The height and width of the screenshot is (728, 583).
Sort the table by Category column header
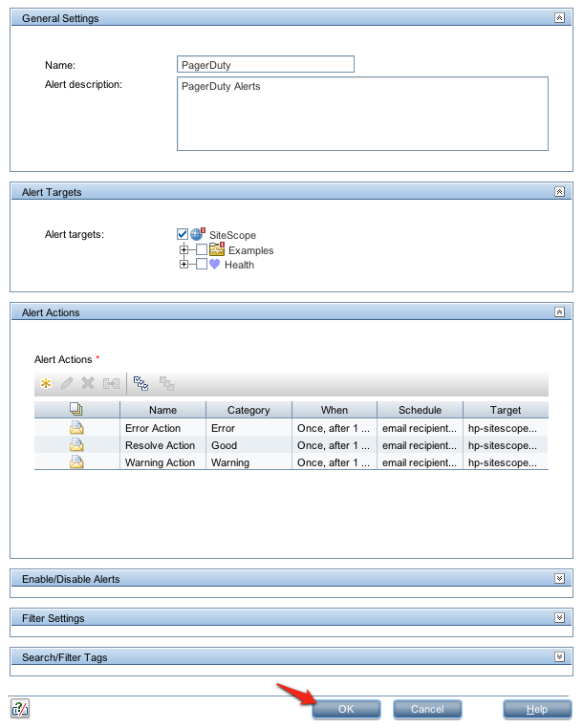click(x=248, y=410)
